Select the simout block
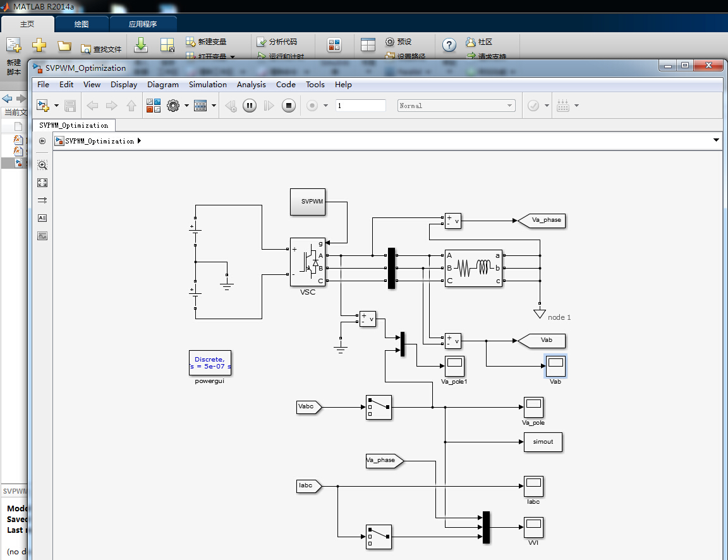 543,442
